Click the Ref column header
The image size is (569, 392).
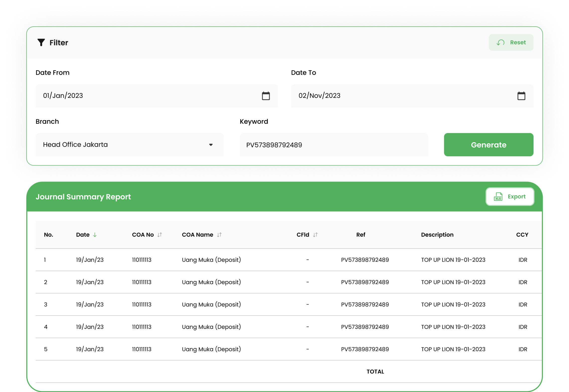(x=361, y=235)
